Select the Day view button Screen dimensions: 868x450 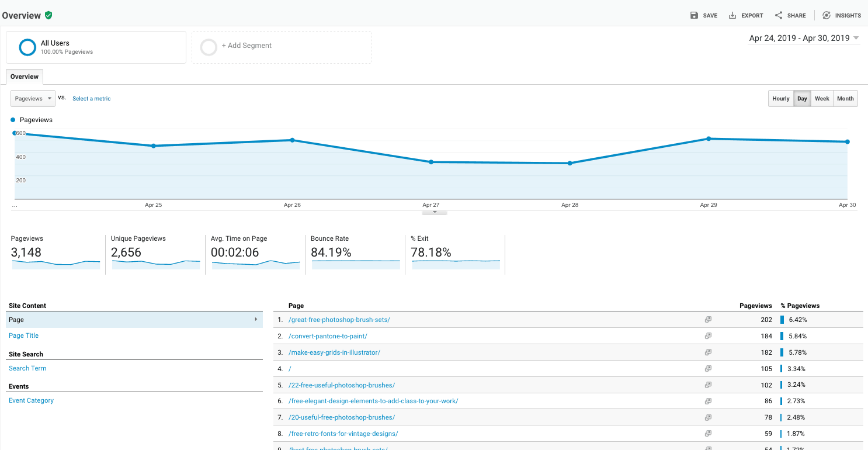802,98
